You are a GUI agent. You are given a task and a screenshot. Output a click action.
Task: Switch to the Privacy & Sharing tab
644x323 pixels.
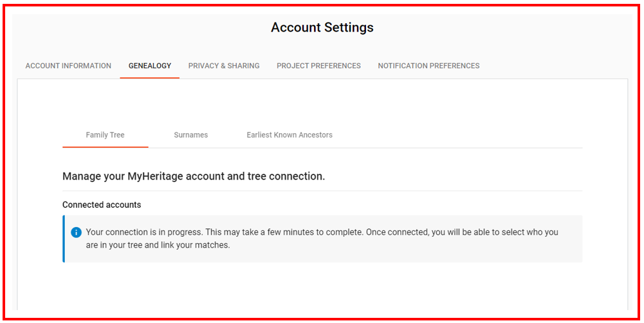pyautogui.click(x=224, y=66)
